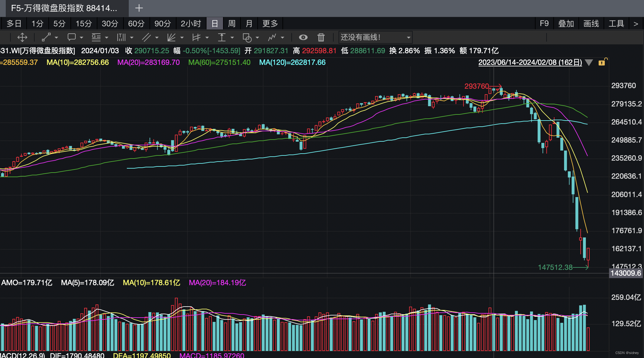The image size is (644, 358).
Task: Click the orange lock icon near date range
Action: (x=602, y=62)
